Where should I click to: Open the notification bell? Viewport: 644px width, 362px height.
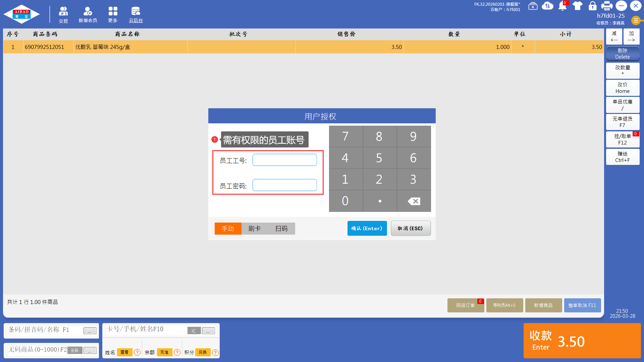point(562,6)
